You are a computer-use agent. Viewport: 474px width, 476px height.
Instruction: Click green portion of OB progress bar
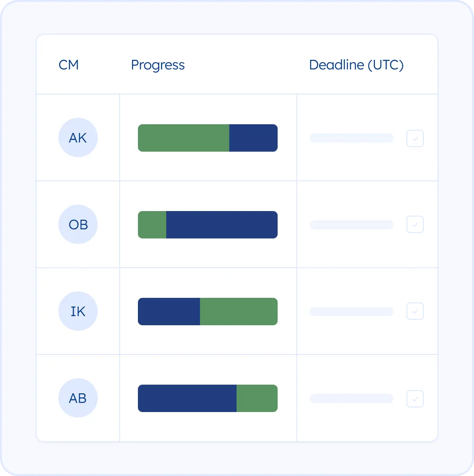tap(152, 225)
